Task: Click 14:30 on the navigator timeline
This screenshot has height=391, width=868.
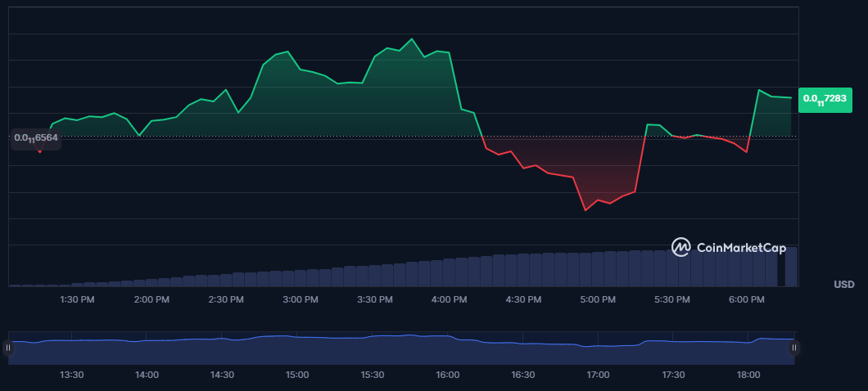Action: click(222, 375)
